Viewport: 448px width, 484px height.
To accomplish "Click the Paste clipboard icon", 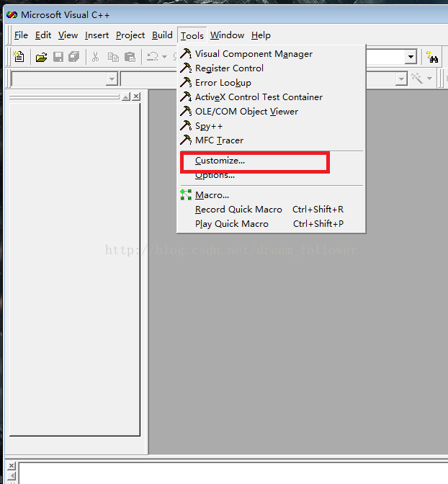I will point(130,57).
